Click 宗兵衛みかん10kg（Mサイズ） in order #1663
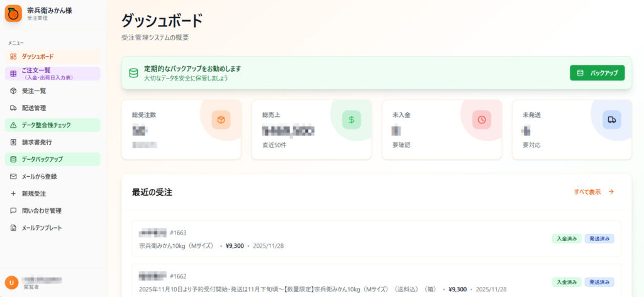Viewport: 644px width, 297px height. tap(177, 246)
